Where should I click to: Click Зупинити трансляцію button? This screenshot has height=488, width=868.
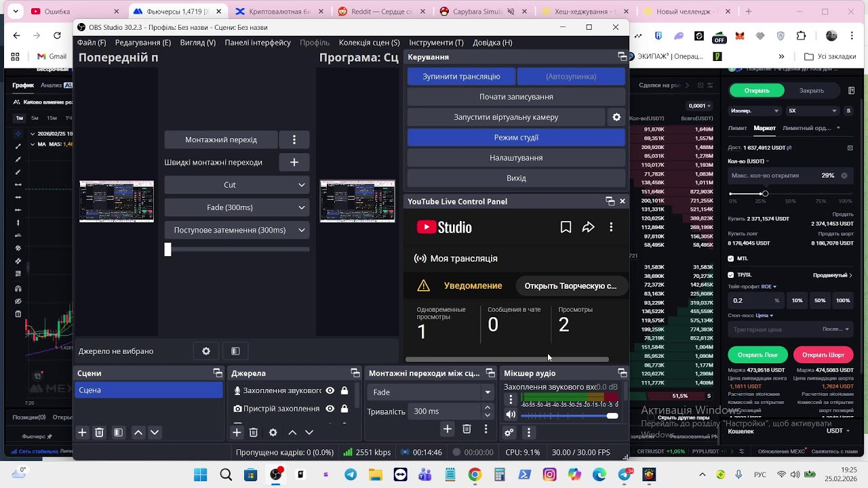[x=461, y=77]
